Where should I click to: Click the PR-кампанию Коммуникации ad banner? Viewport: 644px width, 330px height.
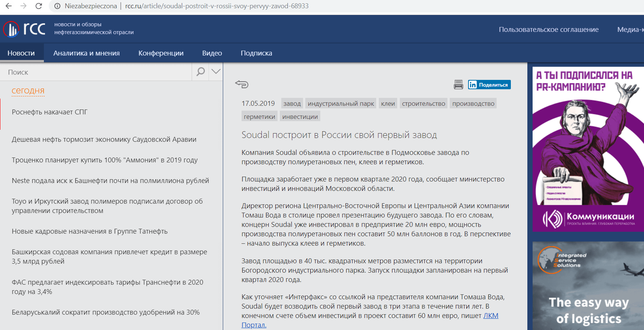(588, 149)
